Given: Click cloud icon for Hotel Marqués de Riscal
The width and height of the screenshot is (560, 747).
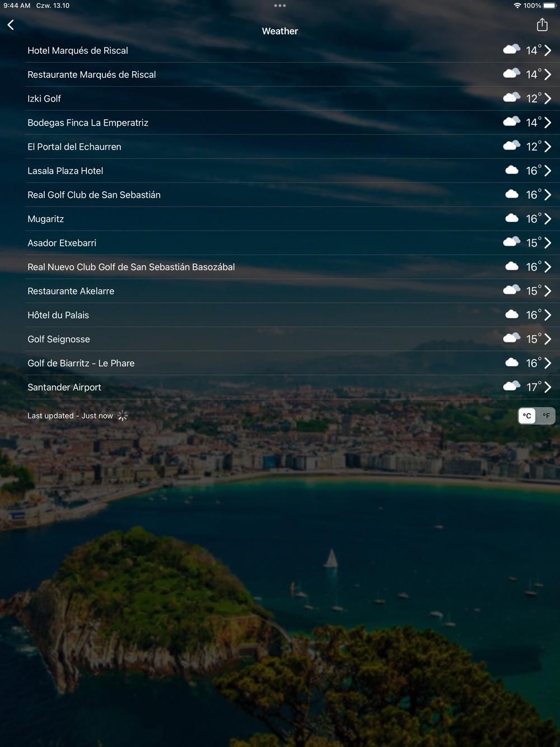Looking at the screenshot, I should pos(512,49).
